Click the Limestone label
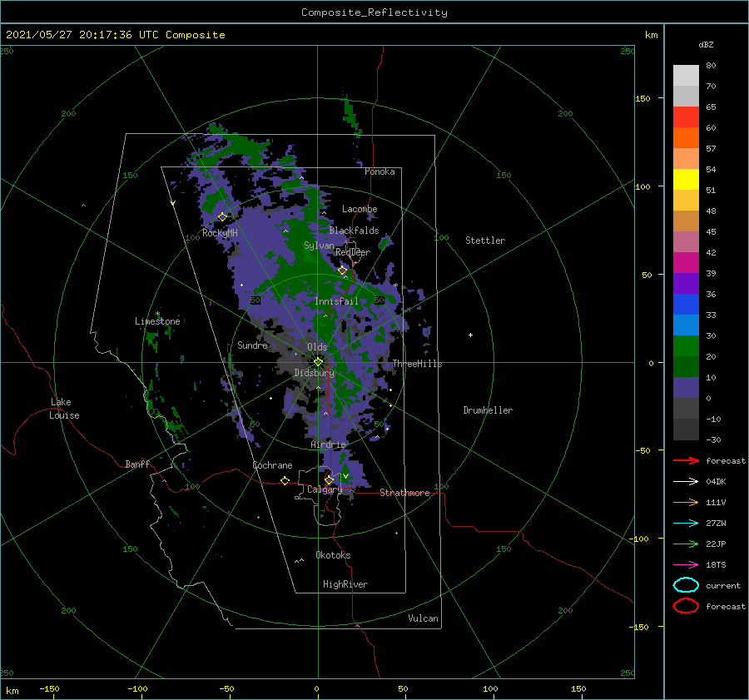This screenshot has width=749, height=700. pos(157,321)
